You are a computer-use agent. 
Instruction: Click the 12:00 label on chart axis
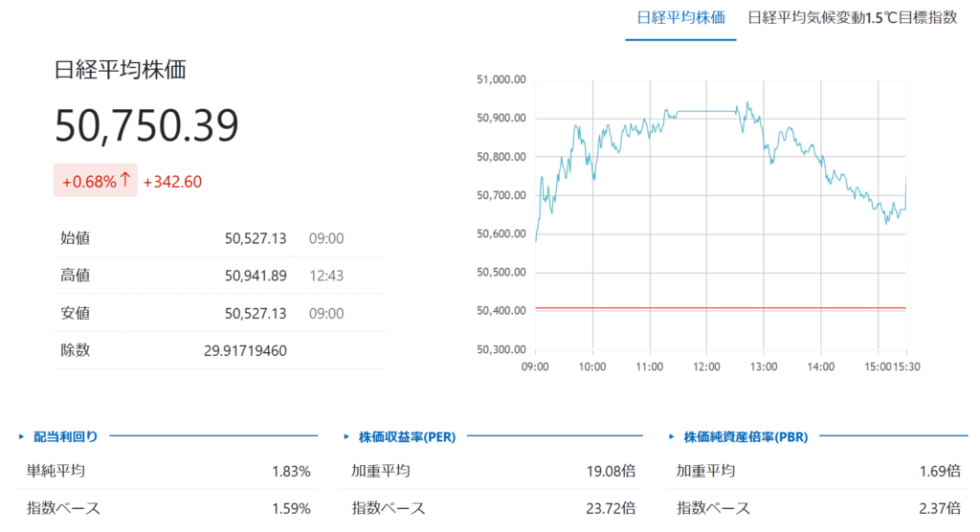tap(706, 366)
